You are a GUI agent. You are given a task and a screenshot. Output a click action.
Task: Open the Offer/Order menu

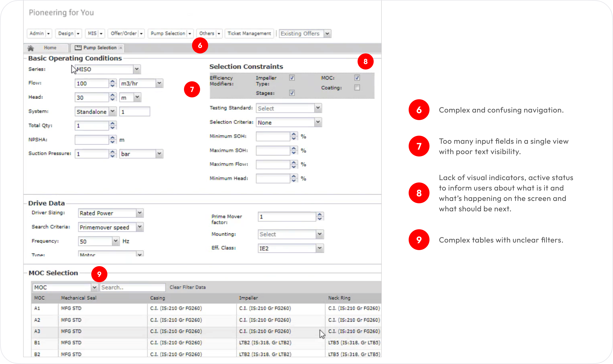coord(124,33)
